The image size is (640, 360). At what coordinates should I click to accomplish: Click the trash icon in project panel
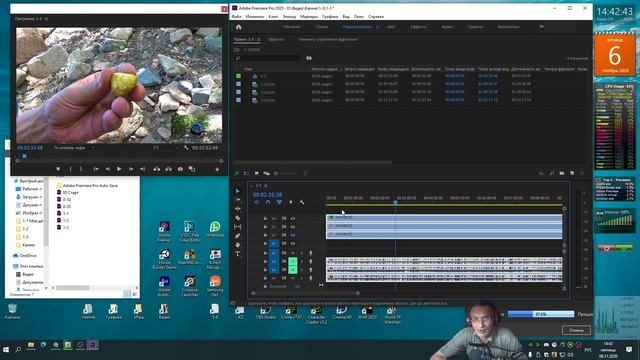[582, 173]
